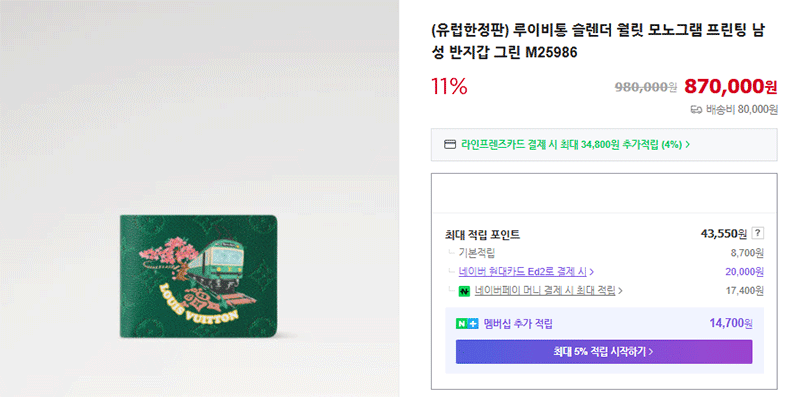Click the 루이비통 슬렌더 월릿 product title
This screenshot has height=397, width=800.
click(x=598, y=41)
